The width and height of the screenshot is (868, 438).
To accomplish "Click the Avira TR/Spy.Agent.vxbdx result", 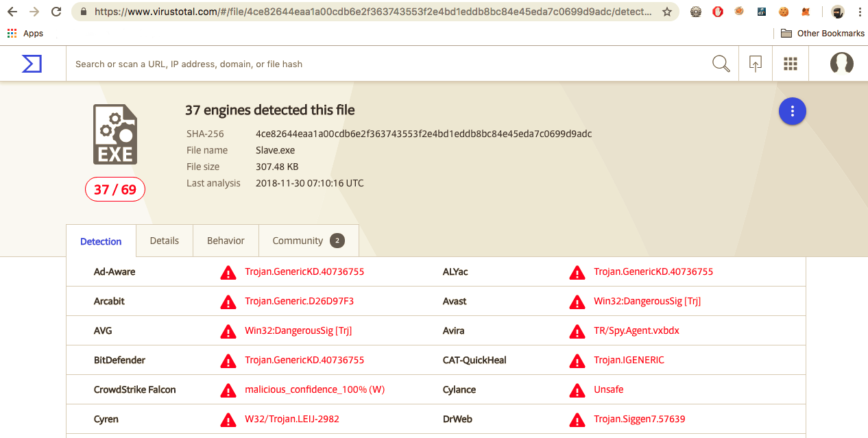I will 637,330.
